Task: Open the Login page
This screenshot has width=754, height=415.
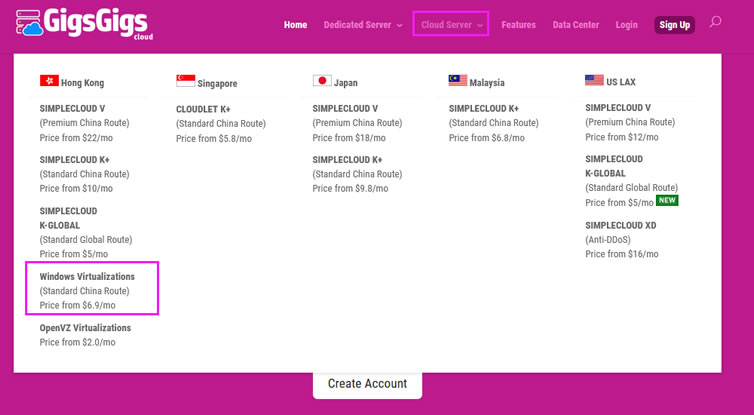Action: (627, 25)
